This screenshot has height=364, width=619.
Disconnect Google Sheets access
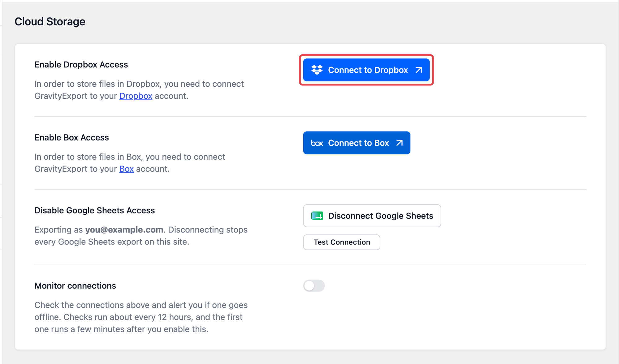pyautogui.click(x=372, y=216)
